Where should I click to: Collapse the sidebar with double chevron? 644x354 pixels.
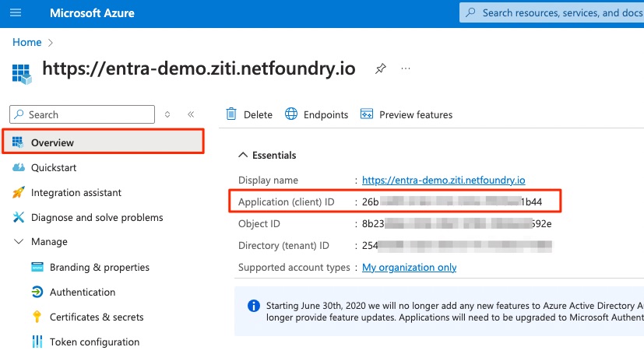pyautogui.click(x=191, y=114)
